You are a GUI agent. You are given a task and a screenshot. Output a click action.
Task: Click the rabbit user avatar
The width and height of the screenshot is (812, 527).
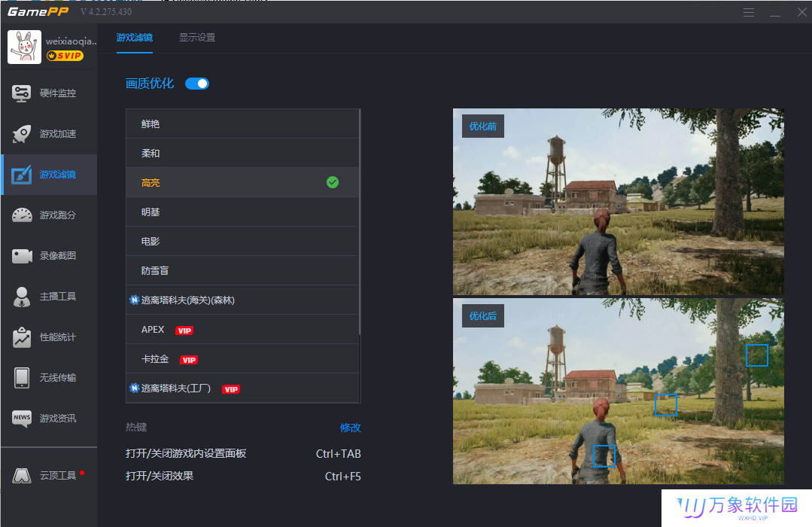[24, 47]
